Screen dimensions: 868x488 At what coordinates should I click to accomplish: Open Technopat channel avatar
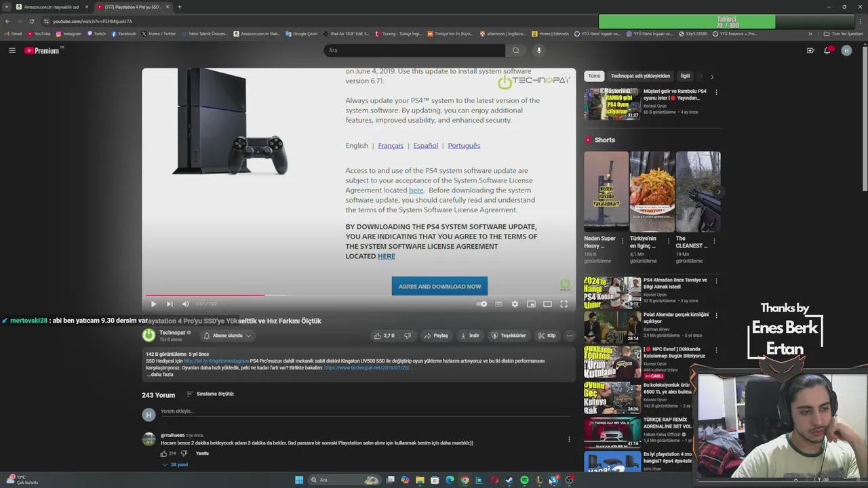[x=149, y=335]
